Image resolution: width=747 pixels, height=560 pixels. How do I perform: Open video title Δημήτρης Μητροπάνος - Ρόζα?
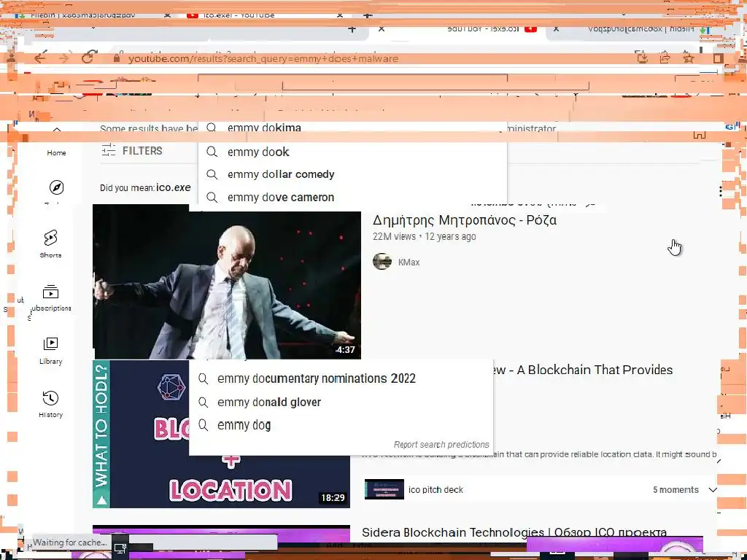pos(465,220)
